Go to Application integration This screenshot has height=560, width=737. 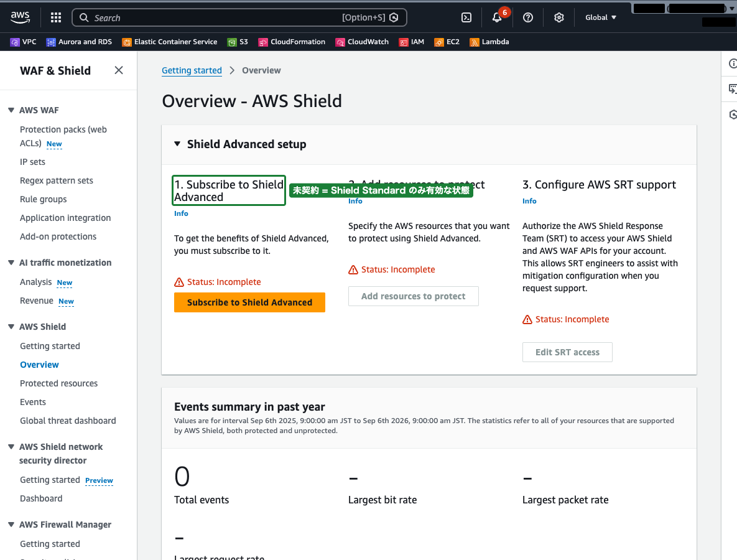pyautogui.click(x=65, y=218)
